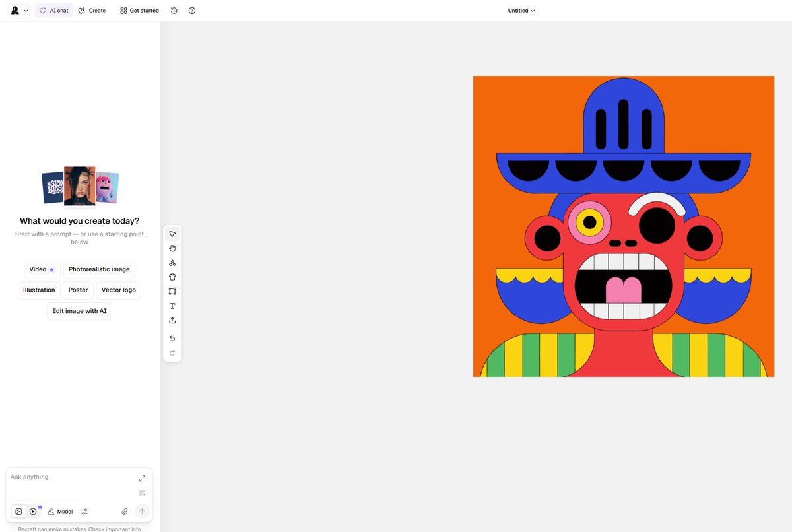Select the monkey illustration on canvas
This screenshot has width=792, height=532.
[624, 226]
